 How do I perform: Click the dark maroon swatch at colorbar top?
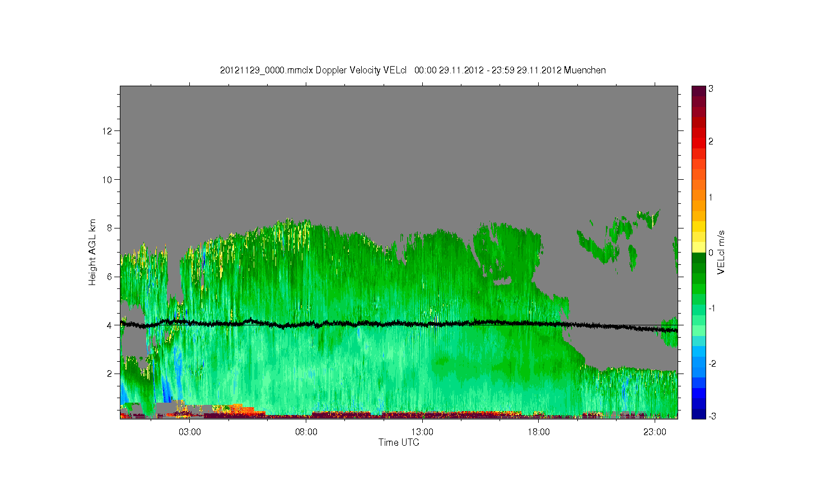pos(698,91)
